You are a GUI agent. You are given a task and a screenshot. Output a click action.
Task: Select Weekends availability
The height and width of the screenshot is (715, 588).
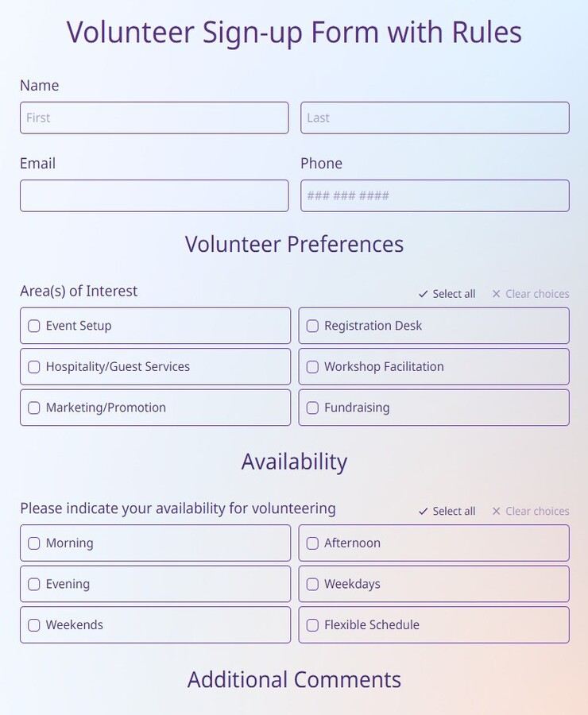point(33,624)
